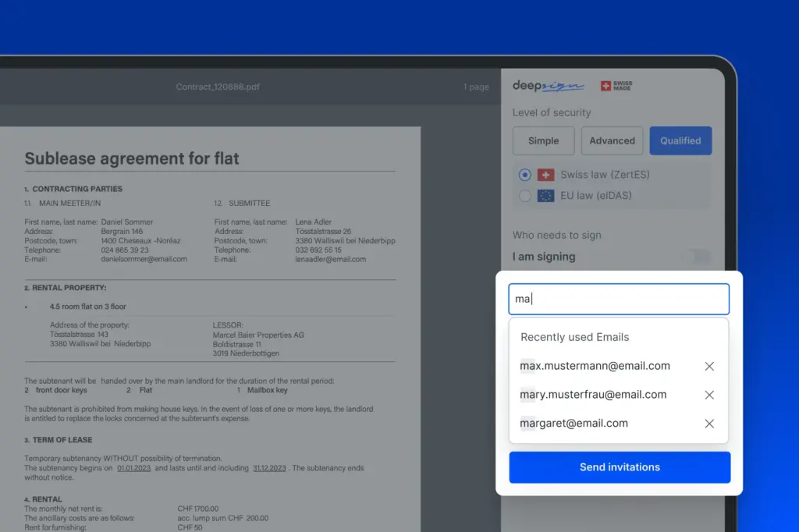This screenshot has height=532, width=799.
Task: Switch security level to Simple
Action: tap(543, 141)
